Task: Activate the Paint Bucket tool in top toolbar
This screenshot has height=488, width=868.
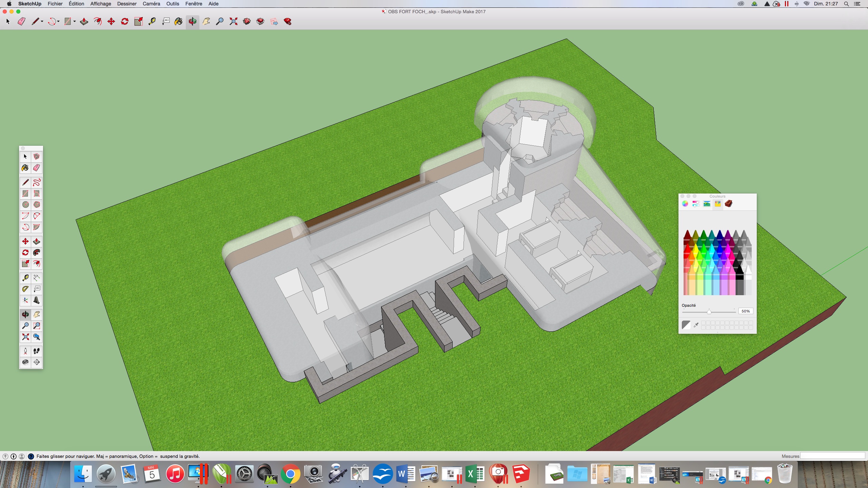Action: [x=178, y=22]
